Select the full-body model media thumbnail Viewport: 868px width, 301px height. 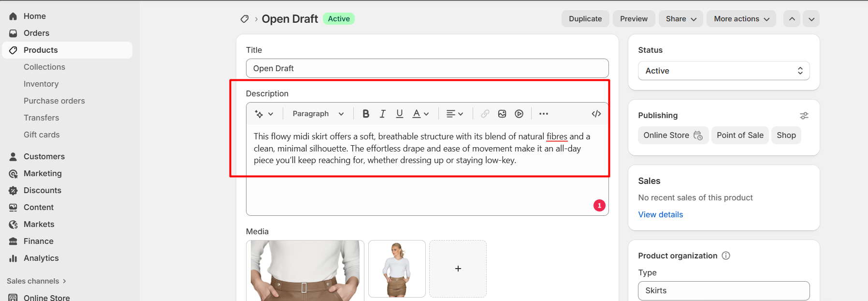click(x=397, y=269)
